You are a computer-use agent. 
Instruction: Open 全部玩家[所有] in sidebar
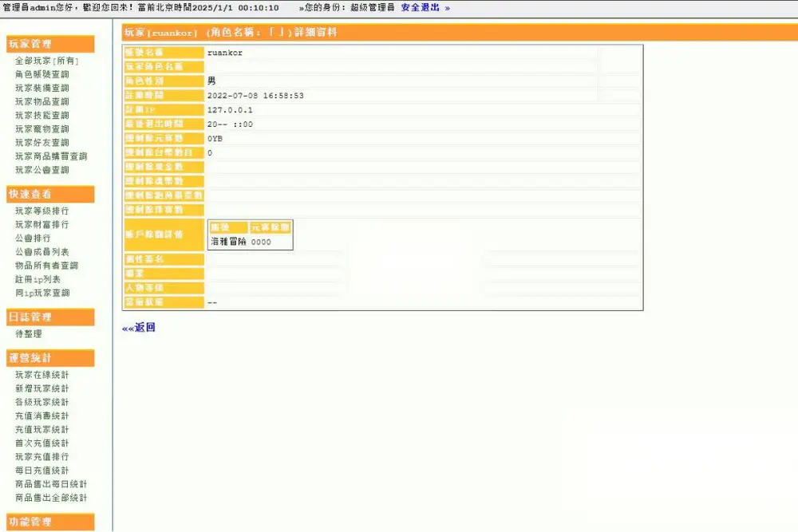coord(47,61)
